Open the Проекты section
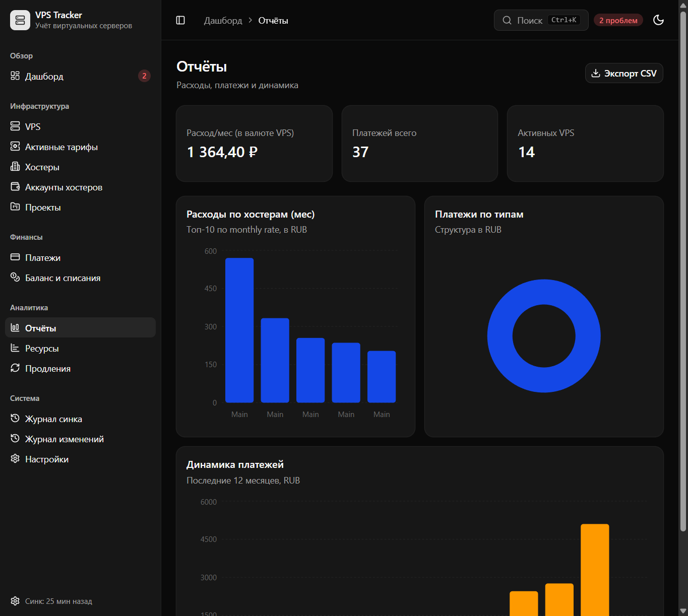This screenshot has height=616, width=688. 80,207
